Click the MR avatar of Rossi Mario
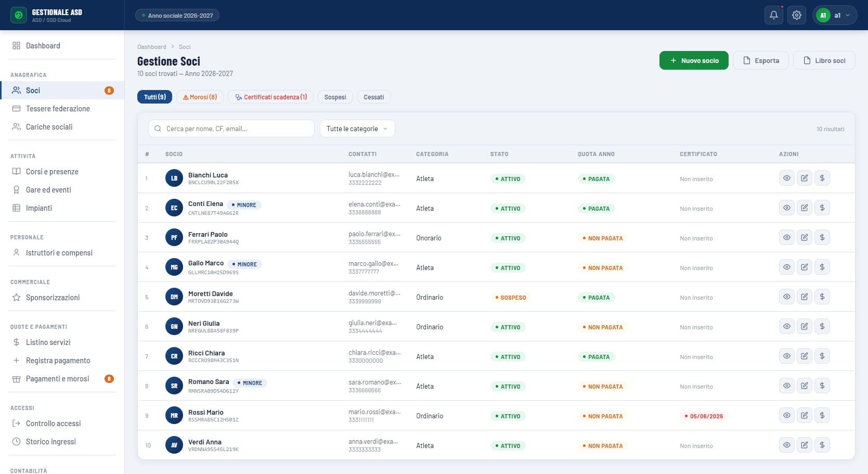The width and height of the screenshot is (868, 474). 174,416
